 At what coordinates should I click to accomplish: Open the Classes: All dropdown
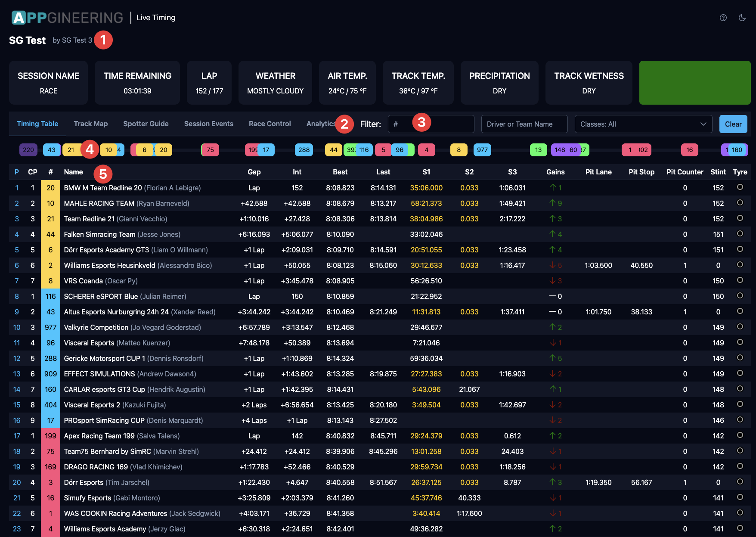tap(643, 124)
